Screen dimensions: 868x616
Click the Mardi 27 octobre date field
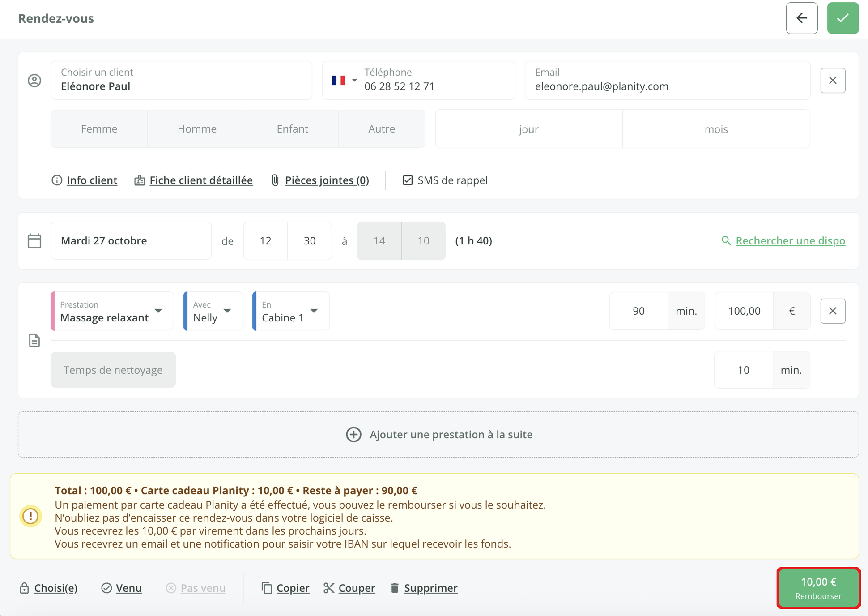point(131,241)
